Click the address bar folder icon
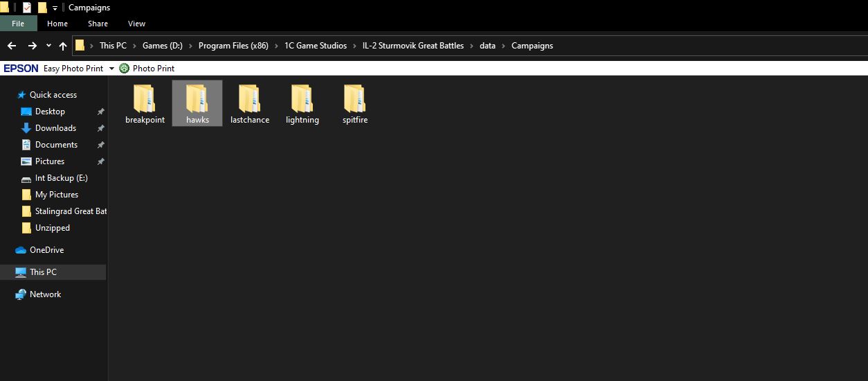The width and height of the screenshot is (868, 381). pyautogui.click(x=80, y=46)
